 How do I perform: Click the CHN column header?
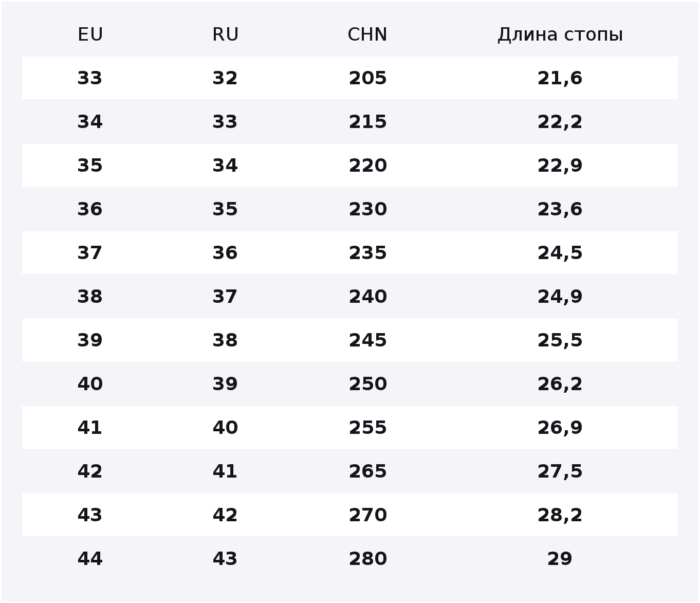click(367, 34)
